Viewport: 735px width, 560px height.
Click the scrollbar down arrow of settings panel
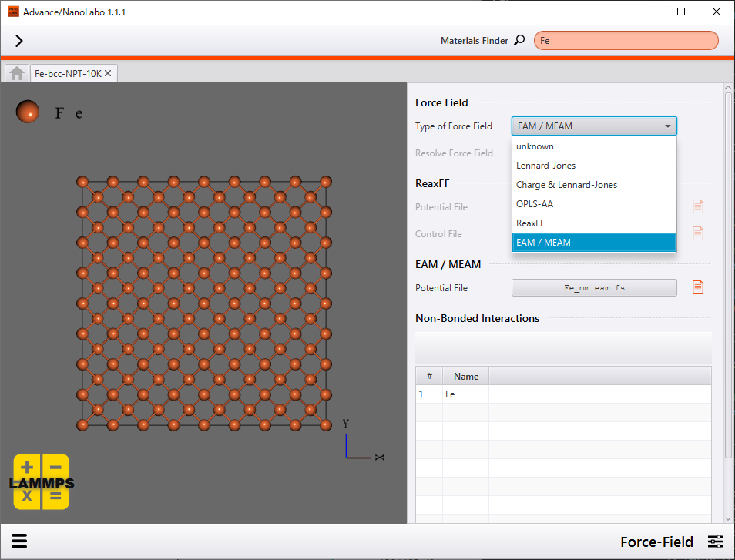point(728,518)
